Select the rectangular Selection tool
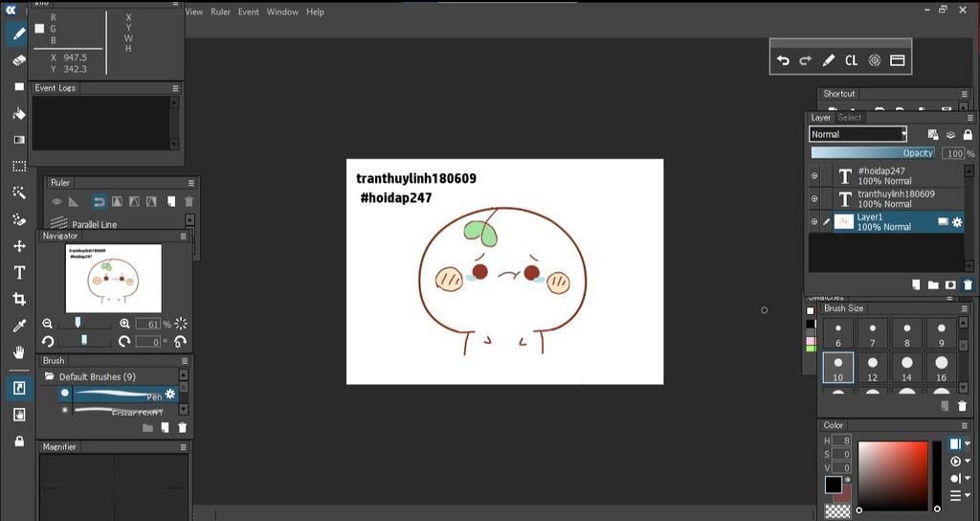The image size is (980, 521). [x=19, y=167]
